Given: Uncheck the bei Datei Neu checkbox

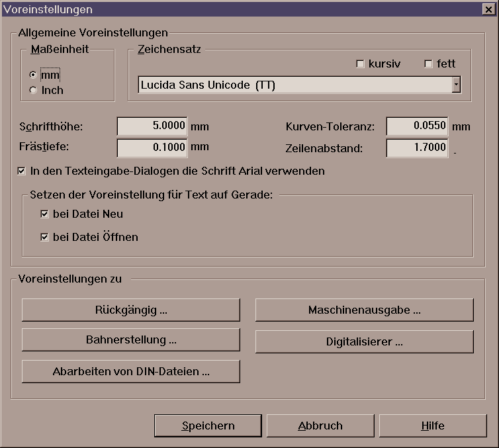Looking at the screenshot, I should 45,214.
